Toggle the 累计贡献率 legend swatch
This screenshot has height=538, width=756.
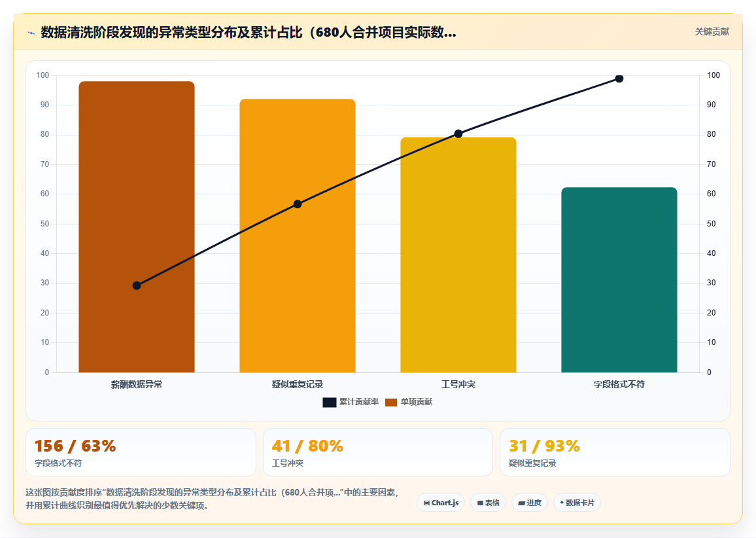330,403
